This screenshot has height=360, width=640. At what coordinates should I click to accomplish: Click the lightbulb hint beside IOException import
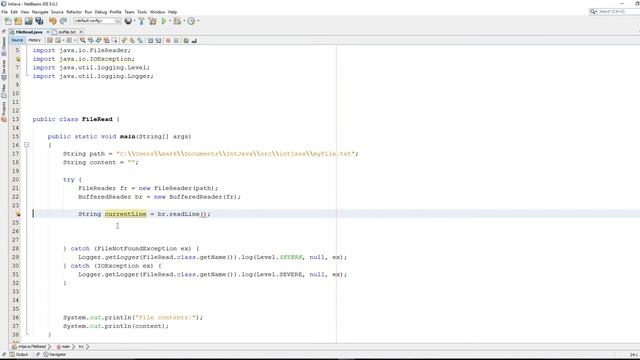tap(18, 59)
